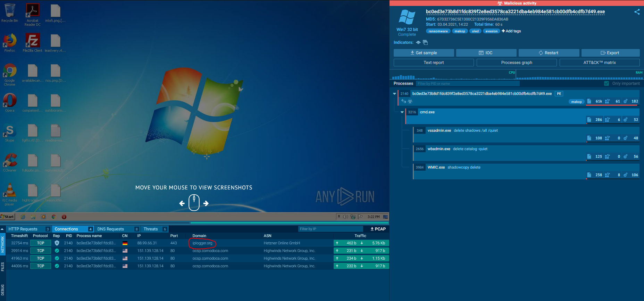Click the Acrobat Reader DC desktop icon
644x301 pixels.
point(33,15)
